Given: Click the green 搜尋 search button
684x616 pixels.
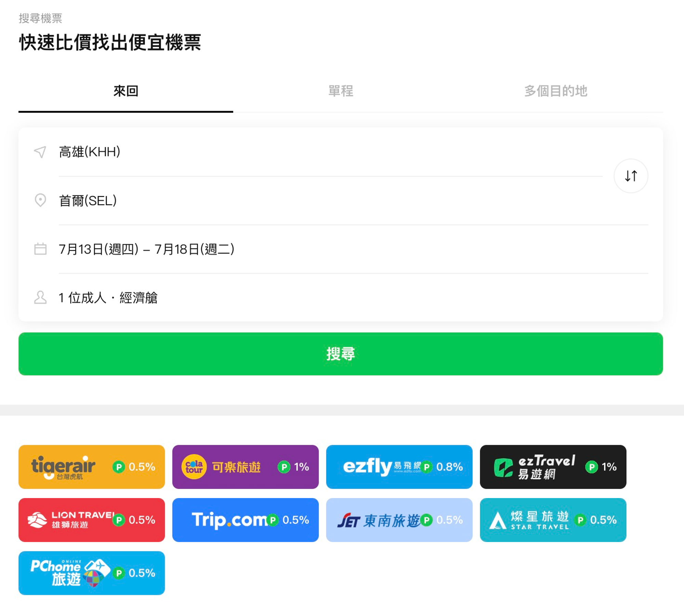Looking at the screenshot, I should 341,354.
